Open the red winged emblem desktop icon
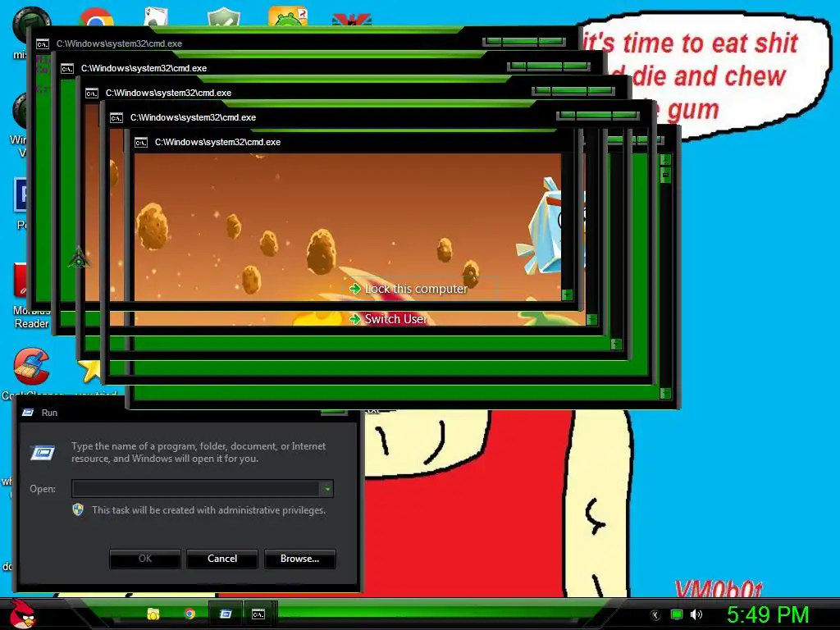Screen dimensions: 840x630 click(351, 20)
